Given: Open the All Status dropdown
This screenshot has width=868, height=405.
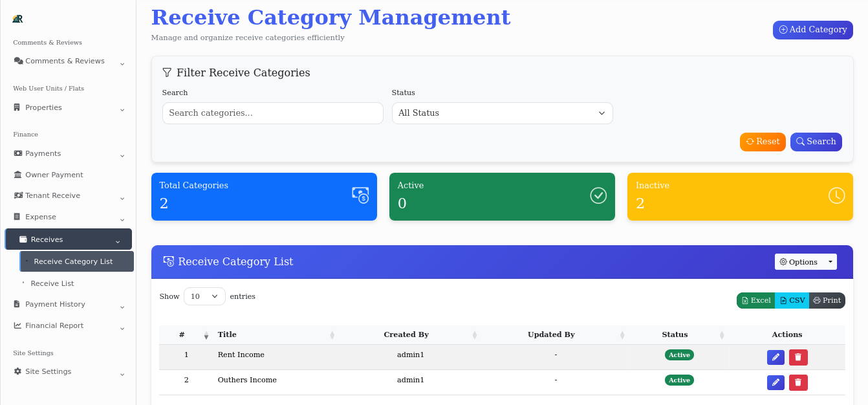Looking at the screenshot, I should (x=502, y=113).
